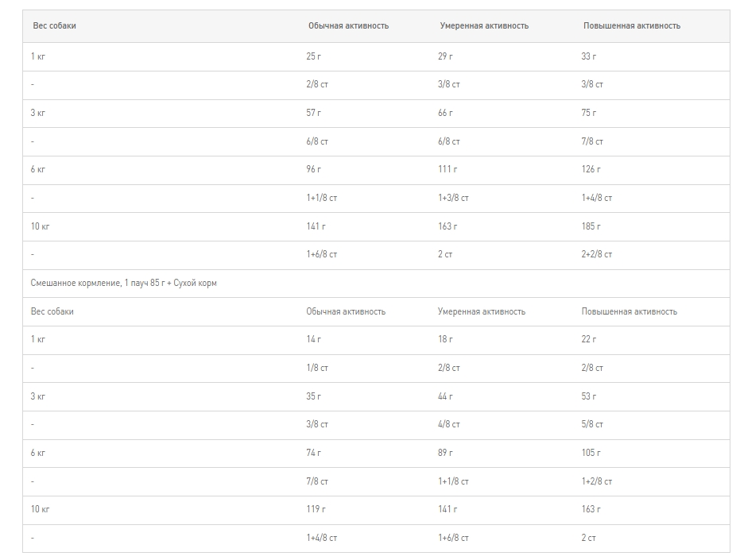
Task: Select the '185 г' value
Action: 591,226
